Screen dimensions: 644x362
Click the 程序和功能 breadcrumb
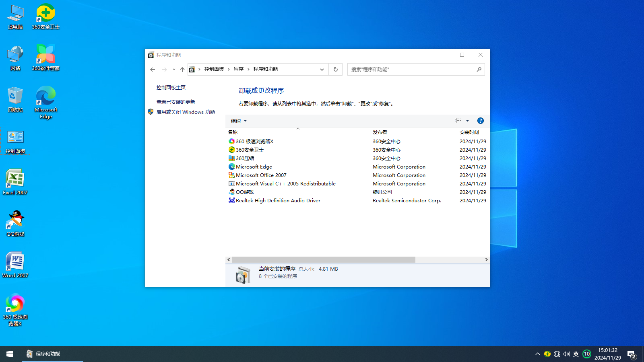point(266,69)
